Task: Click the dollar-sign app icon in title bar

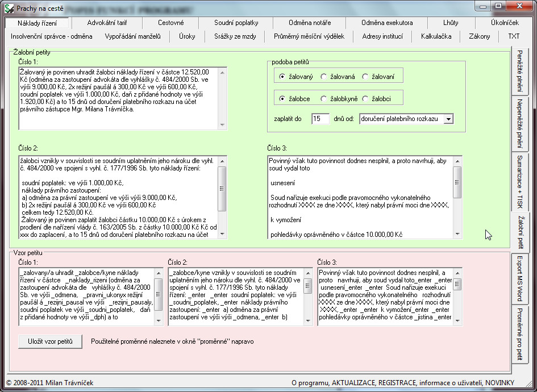Action: [x=9, y=8]
